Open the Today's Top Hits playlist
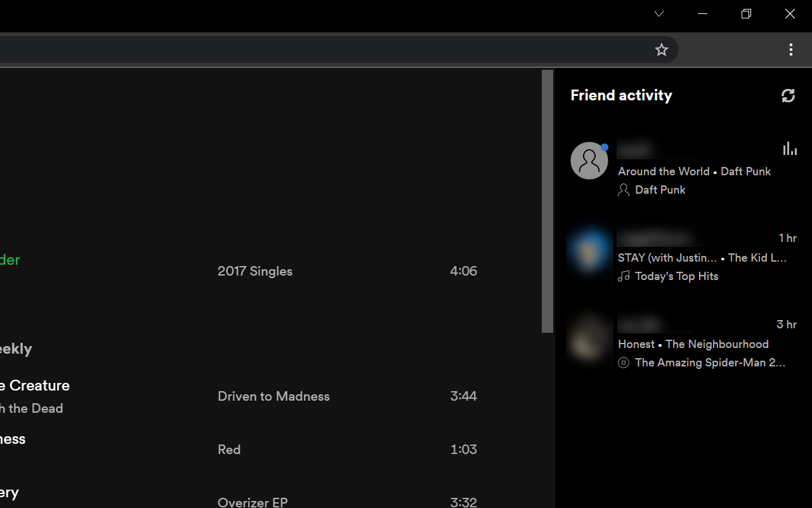The height and width of the screenshot is (508, 812). pos(676,276)
